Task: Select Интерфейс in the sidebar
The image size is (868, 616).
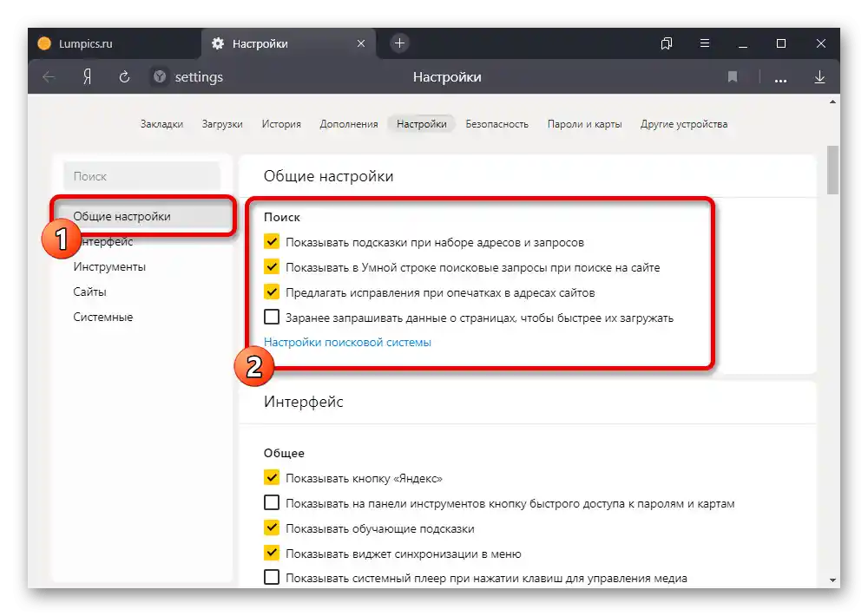Action: (106, 241)
